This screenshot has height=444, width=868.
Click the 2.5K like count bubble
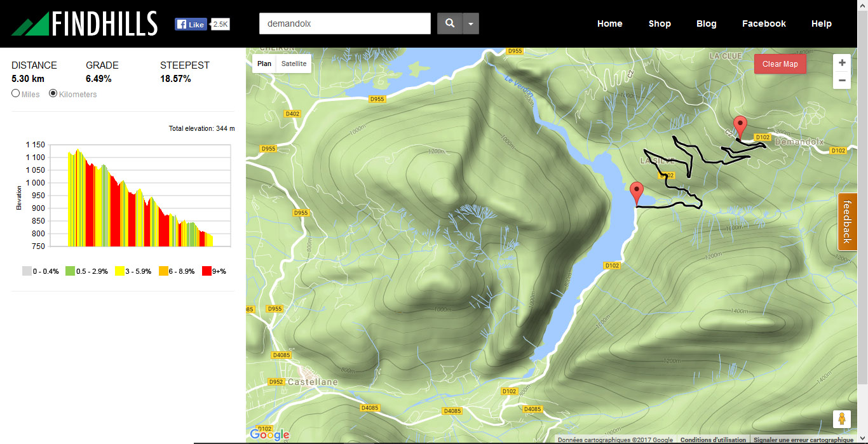coord(220,24)
